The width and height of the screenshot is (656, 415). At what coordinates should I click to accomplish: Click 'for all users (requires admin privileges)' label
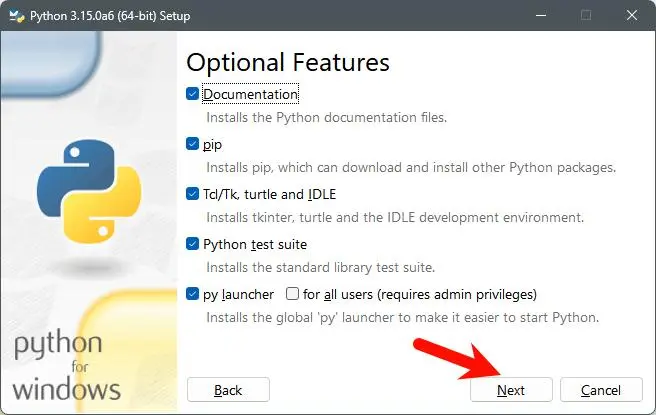point(420,295)
